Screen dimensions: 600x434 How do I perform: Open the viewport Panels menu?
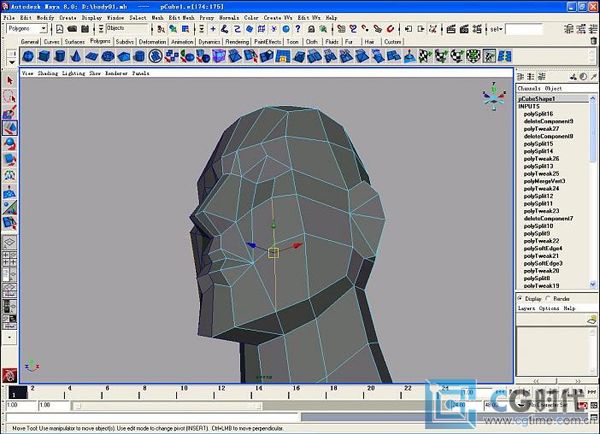tap(141, 73)
